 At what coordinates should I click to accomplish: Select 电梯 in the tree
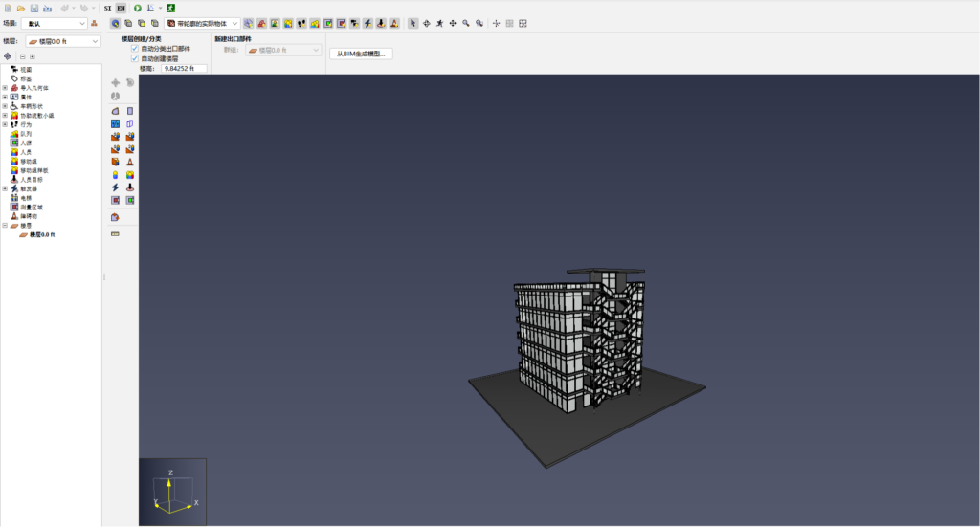26,198
